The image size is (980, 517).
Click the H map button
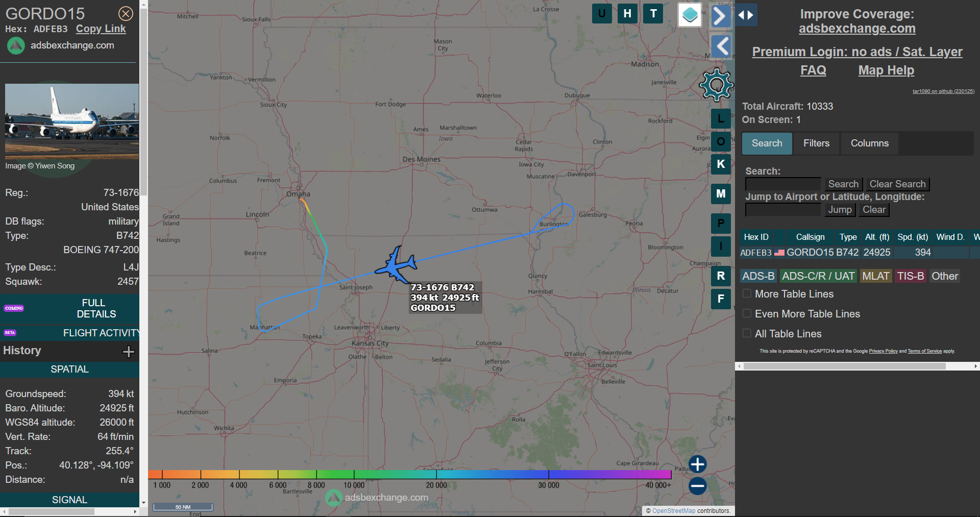627,14
